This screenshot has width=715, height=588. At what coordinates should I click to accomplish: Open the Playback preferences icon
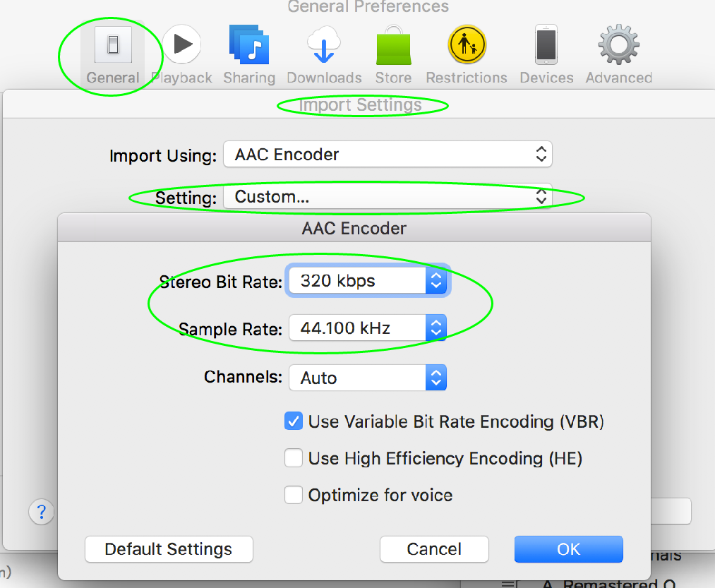tap(182, 46)
